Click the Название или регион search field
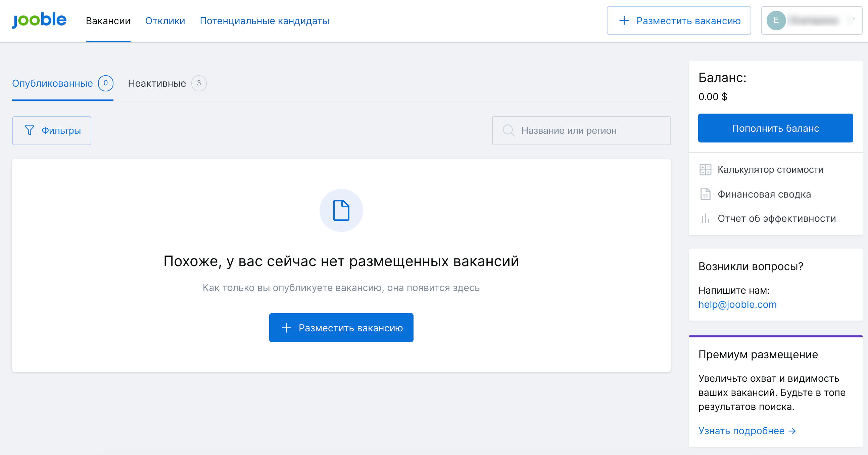The image size is (868, 455). pyautogui.click(x=581, y=130)
